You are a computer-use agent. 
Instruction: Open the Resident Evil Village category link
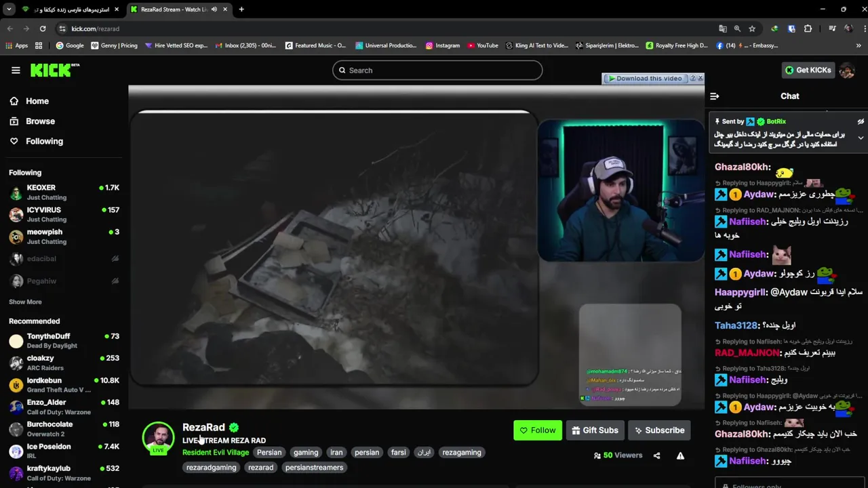pos(216,452)
